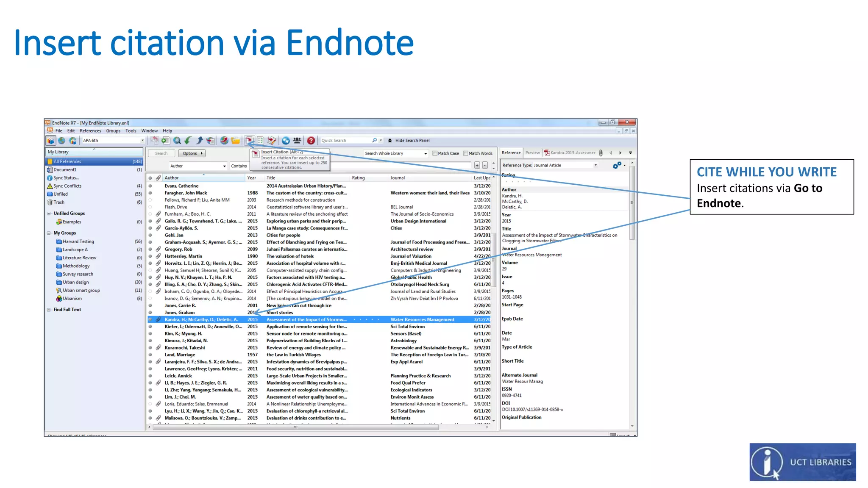Screen dimensions: 868x488
Task: Sort by the Journal column header
Action: pyautogui.click(x=430, y=178)
